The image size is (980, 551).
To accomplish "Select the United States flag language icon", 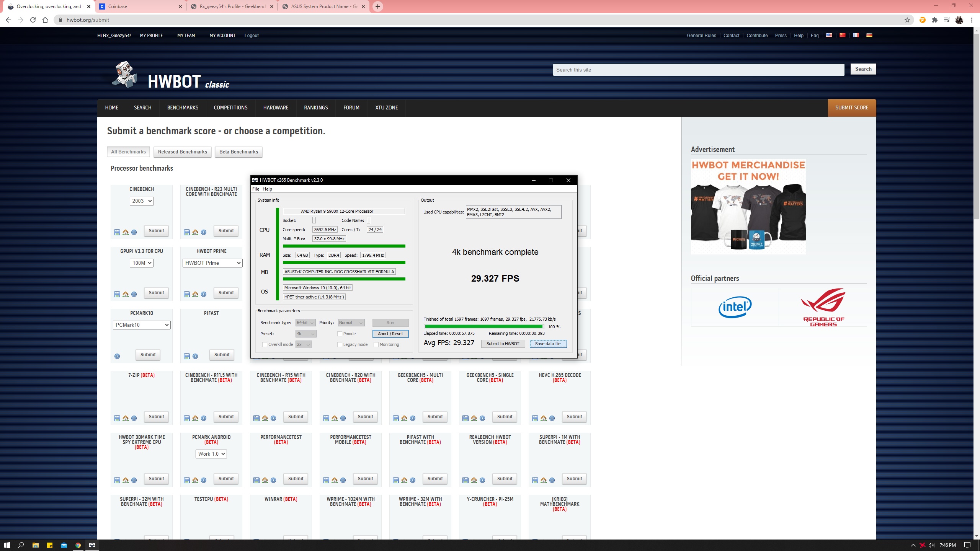I will point(829,35).
